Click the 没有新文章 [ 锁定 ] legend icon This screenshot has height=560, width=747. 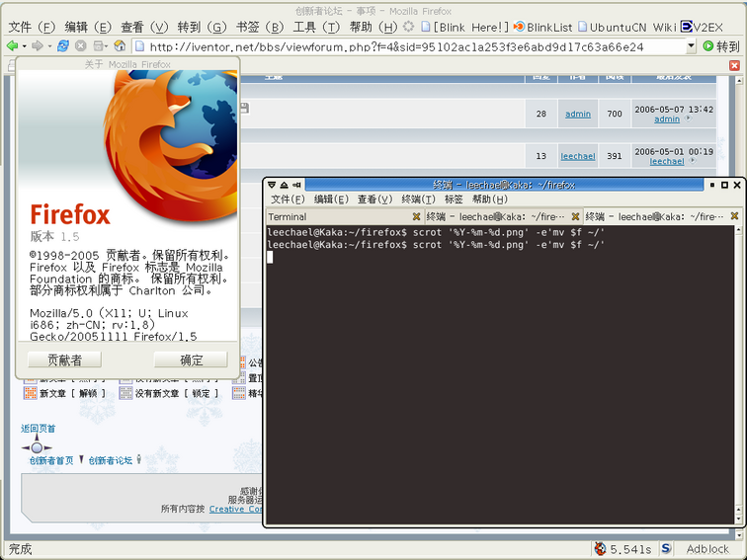(125, 393)
